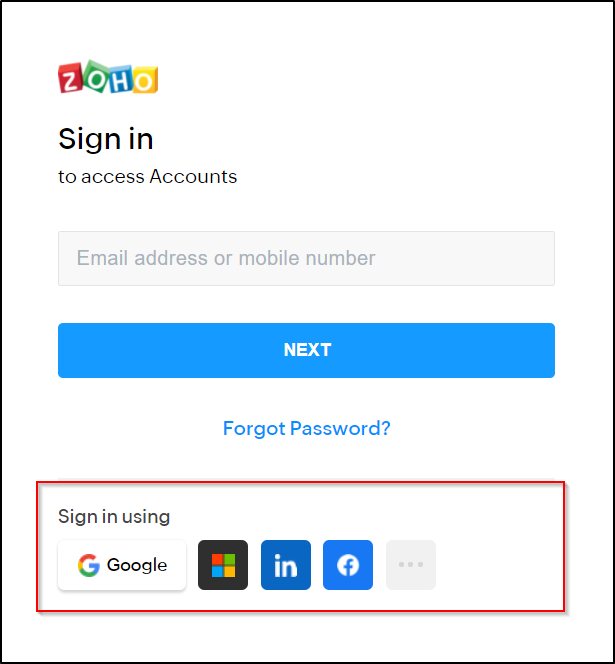Click the word "Google" in the sign-in button
The image size is (615, 664).
click(137, 565)
